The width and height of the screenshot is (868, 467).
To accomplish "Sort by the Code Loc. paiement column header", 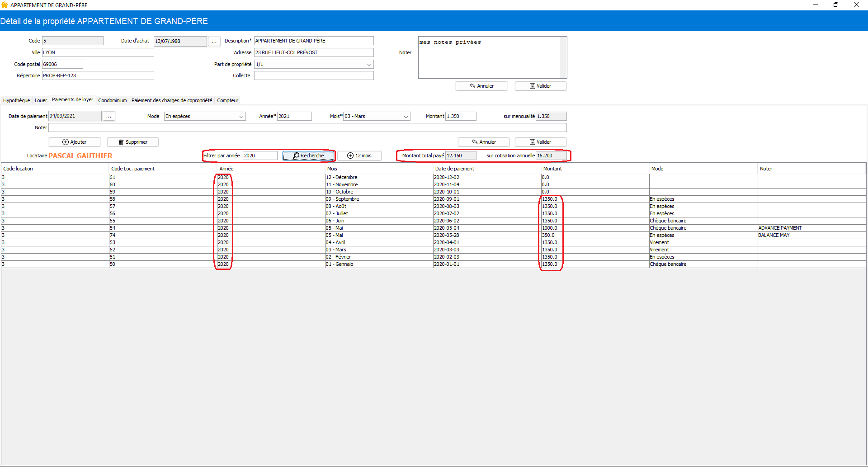I will (163, 169).
